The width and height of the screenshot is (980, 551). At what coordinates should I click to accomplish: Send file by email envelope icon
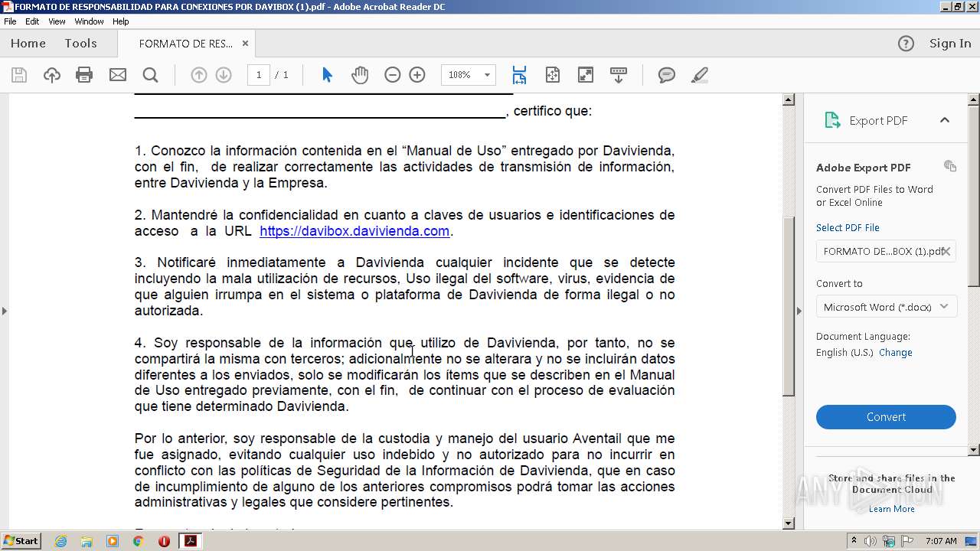point(117,75)
